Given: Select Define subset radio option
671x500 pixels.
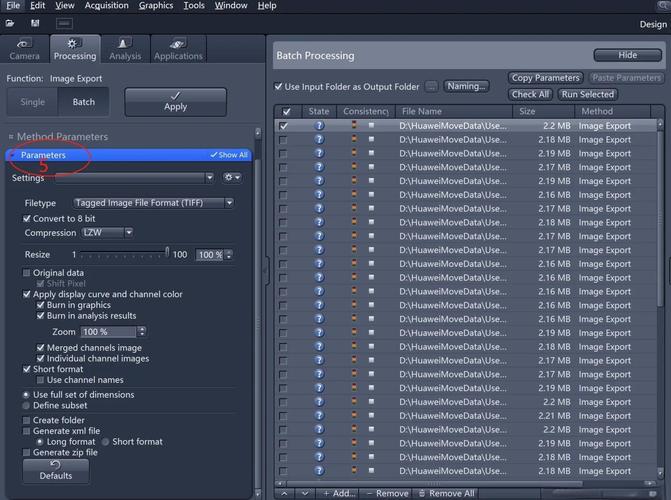Looking at the screenshot, I should coord(27,406).
